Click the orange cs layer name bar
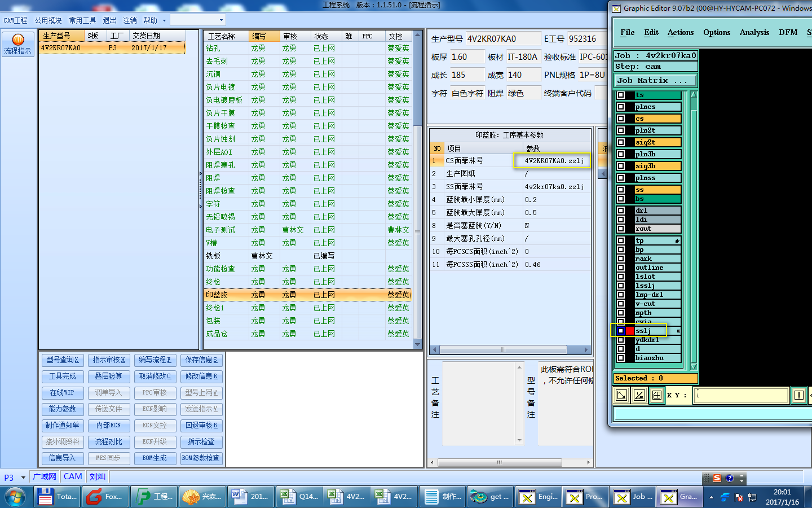The width and height of the screenshot is (812, 508). pyautogui.click(x=658, y=119)
